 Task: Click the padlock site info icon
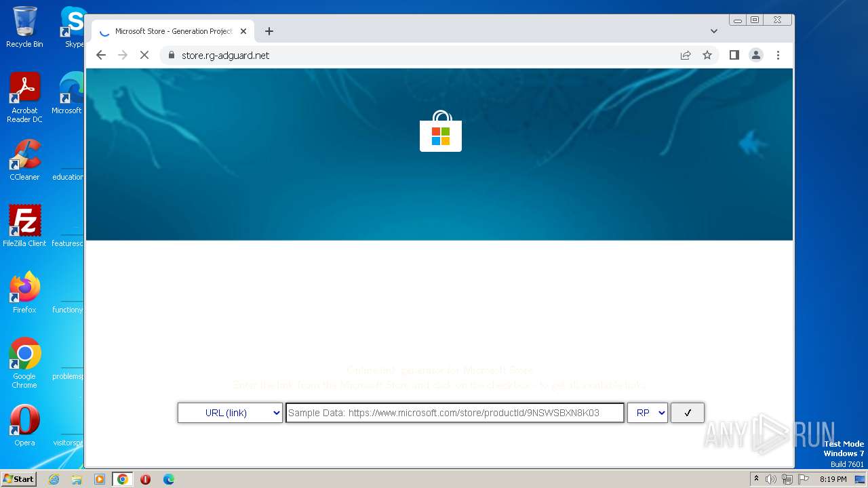pos(171,56)
